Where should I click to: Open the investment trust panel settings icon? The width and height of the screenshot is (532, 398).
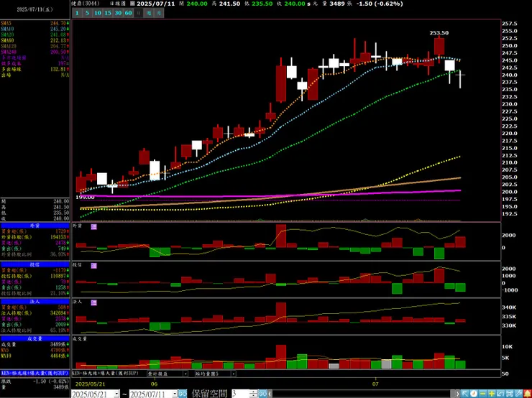tap(93, 266)
